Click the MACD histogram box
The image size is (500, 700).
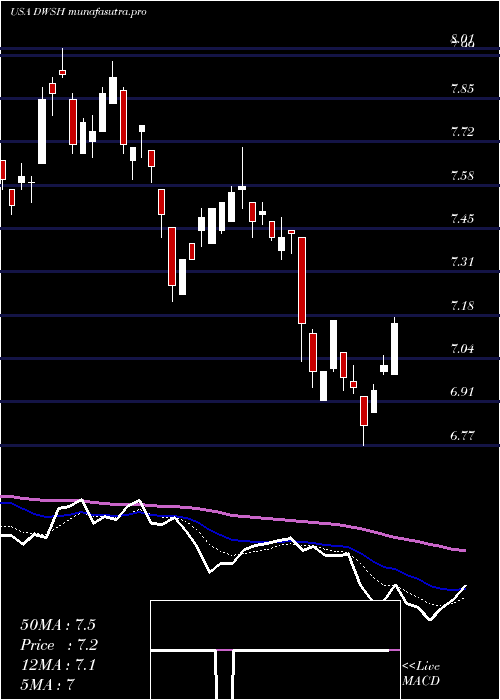tap(275, 650)
